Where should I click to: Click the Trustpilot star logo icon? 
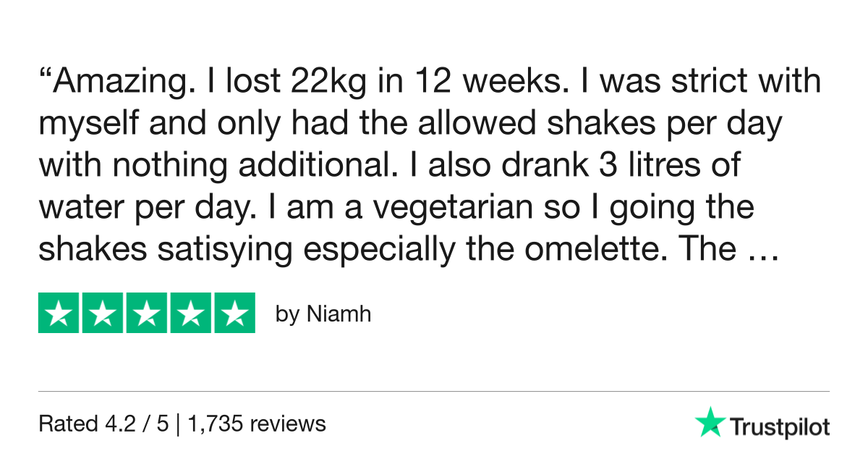pyautogui.click(x=710, y=422)
